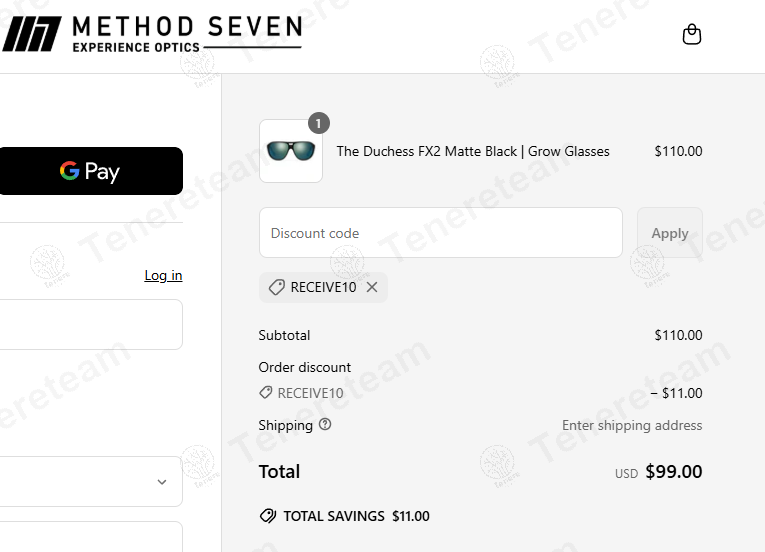Image resolution: width=765 pixels, height=552 pixels.
Task: Click the text field below Log in
Action: point(90,325)
